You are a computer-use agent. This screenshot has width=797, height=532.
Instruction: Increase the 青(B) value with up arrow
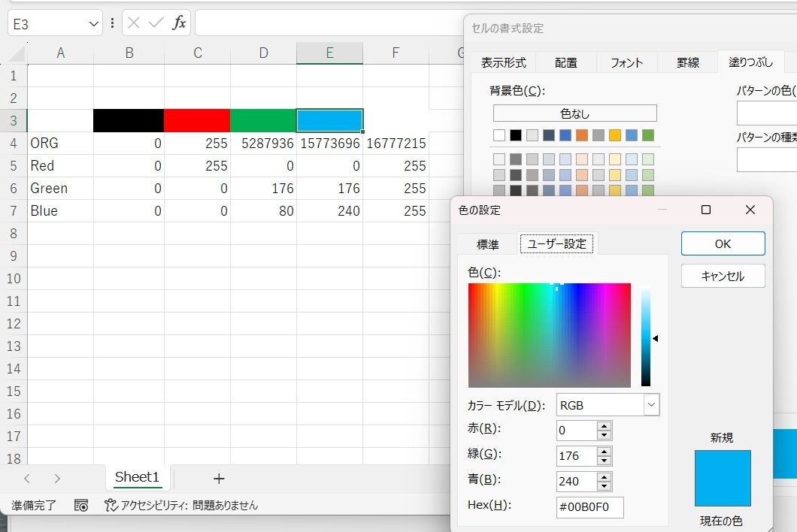click(x=604, y=477)
